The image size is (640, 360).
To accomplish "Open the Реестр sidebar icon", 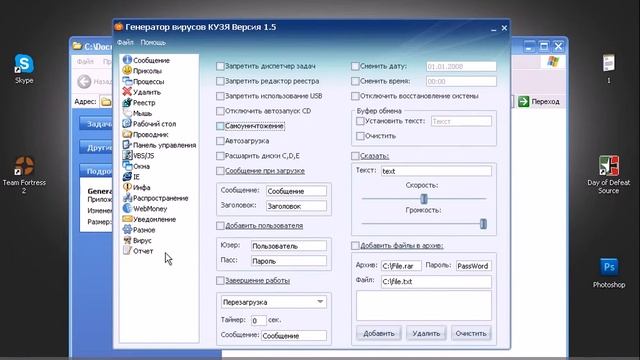I will (127, 102).
